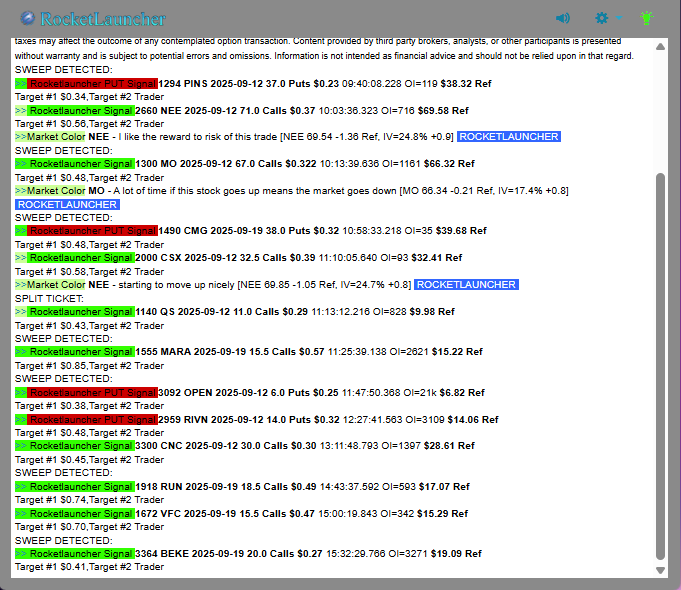Mute alert sounds with speaker icon
The height and width of the screenshot is (590, 681).
(x=563, y=18)
